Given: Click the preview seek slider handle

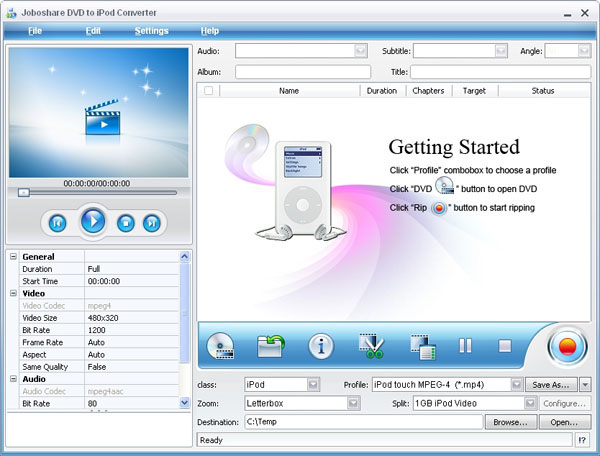Looking at the screenshot, I should (24, 192).
